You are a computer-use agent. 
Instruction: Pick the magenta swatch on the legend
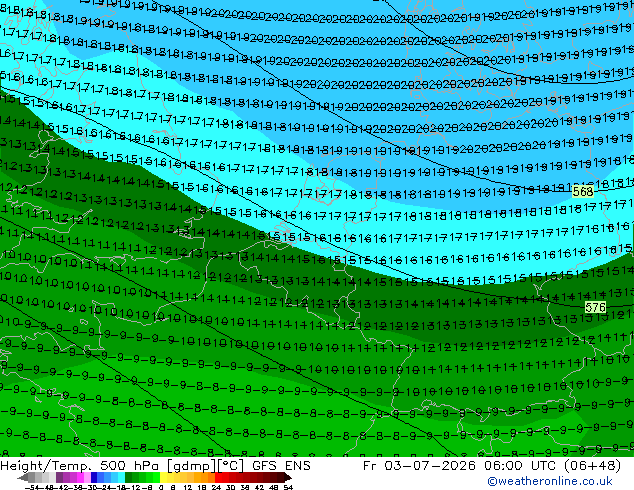[x=80, y=477]
